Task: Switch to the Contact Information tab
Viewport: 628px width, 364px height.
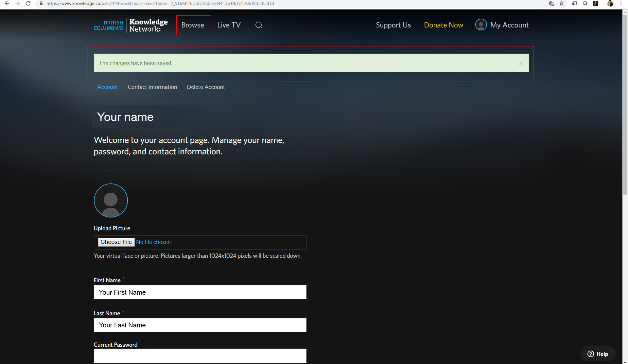Action: point(152,87)
